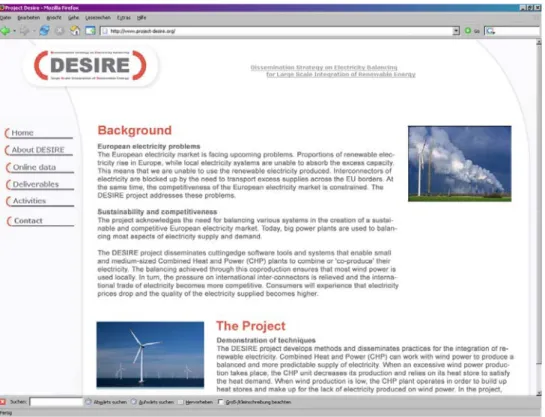Enable Groß-/Kleinschreibung beachten checkbox
The height and width of the screenshot is (417, 545).
coord(220,402)
